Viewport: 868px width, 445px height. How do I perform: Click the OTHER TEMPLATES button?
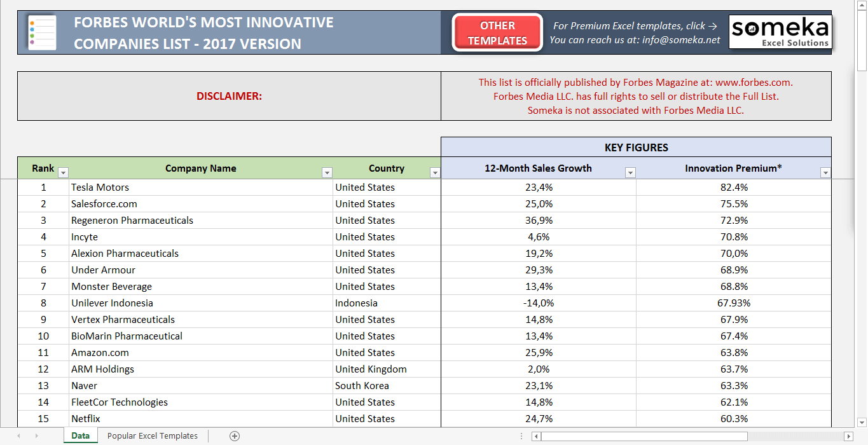point(497,33)
